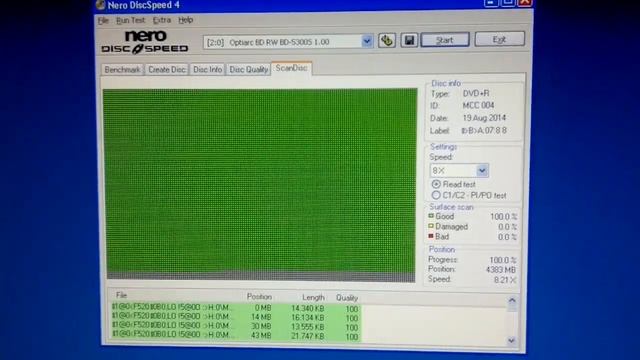Click the Position column header
Viewport: 640px width, 360px height.
(259, 297)
